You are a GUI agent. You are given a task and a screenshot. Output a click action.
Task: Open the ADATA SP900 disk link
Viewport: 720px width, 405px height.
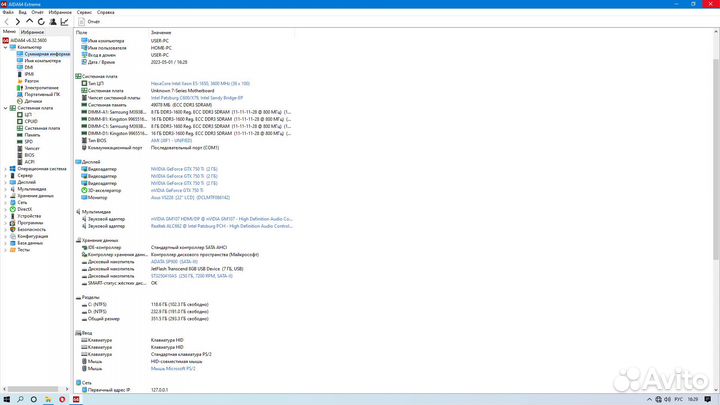pyautogui.click(x=174, y=262)
